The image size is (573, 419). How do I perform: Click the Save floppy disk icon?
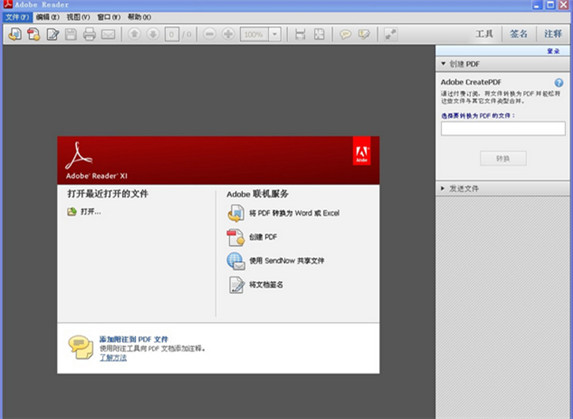click(71, 34)
